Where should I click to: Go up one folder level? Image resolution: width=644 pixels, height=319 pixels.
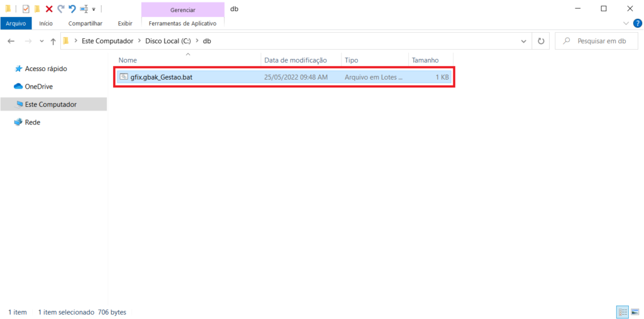click(53, 41)
